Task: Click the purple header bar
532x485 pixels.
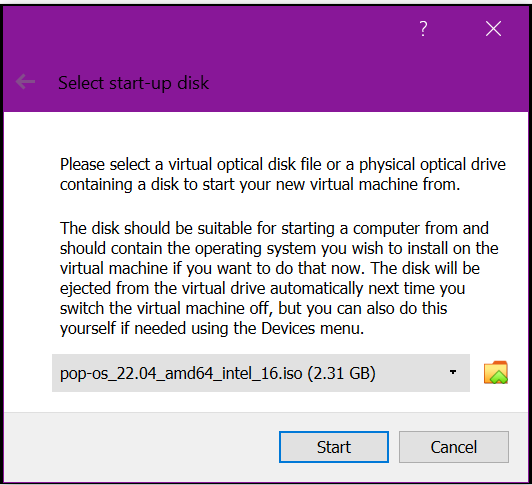Action: [266, 59]
